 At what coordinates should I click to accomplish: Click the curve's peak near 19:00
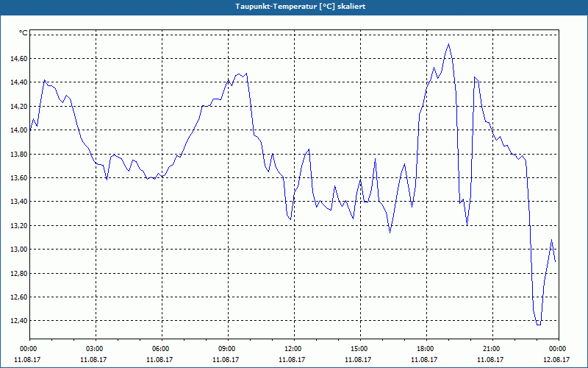point(448,44)
